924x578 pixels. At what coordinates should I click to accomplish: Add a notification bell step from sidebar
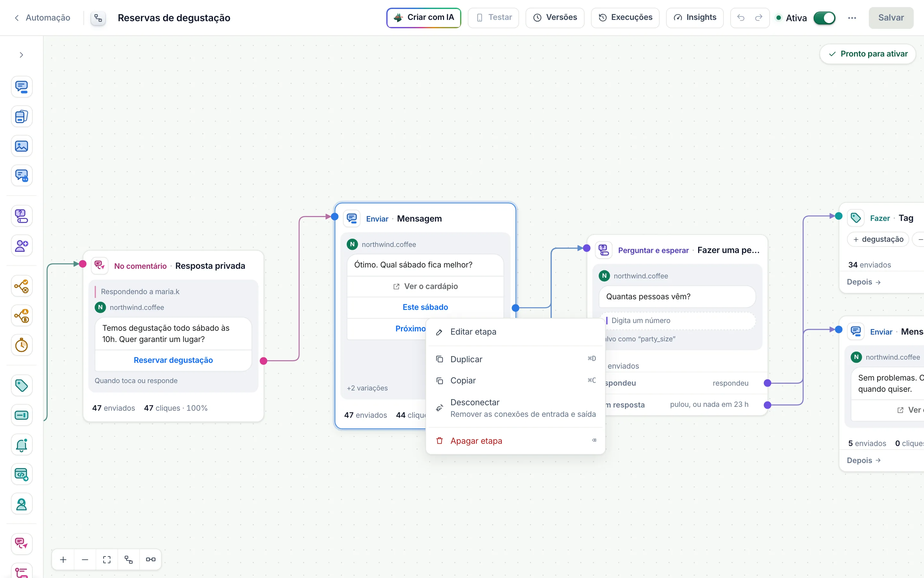pyautogui.click(x=21, y=445)
